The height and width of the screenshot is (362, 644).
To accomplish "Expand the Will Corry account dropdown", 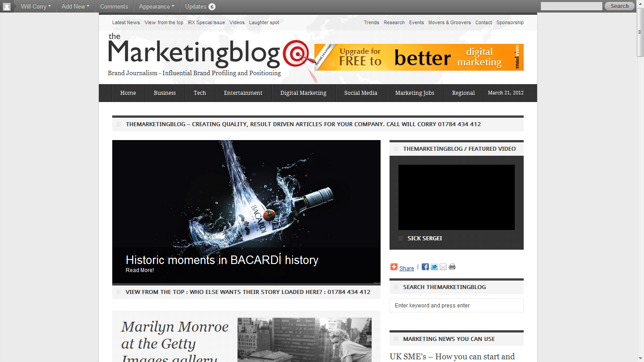I will [x=36, y=6].
